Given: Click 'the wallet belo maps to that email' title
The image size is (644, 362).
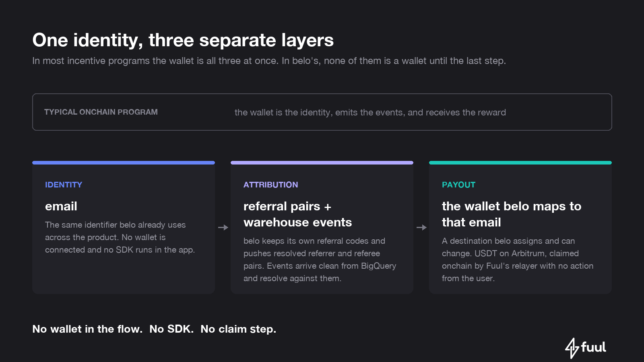Looking at the screenshot, I should (512, 214).
